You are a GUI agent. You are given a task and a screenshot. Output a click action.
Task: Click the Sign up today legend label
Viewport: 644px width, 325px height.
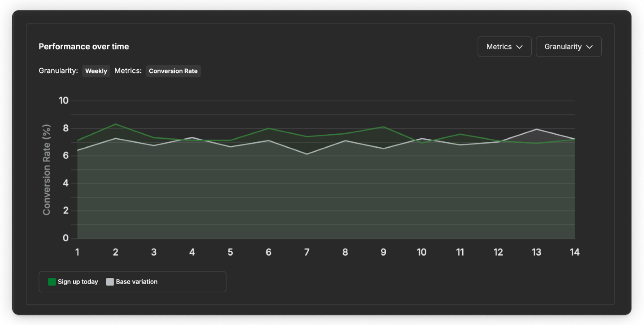[78, 282]
